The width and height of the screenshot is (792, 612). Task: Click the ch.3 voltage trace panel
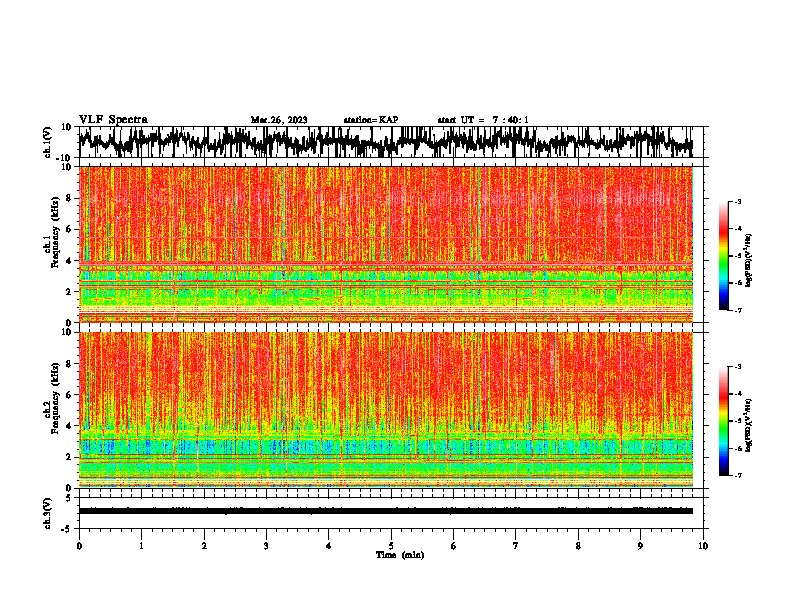(x=390, y=513)
